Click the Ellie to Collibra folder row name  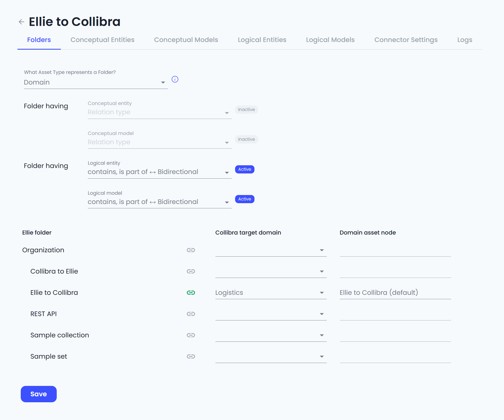54,293
